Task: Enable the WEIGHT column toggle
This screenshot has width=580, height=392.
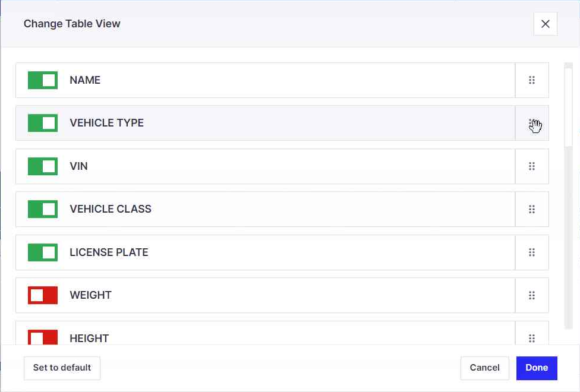Action: pyautogui.click(x=42, y=295)
